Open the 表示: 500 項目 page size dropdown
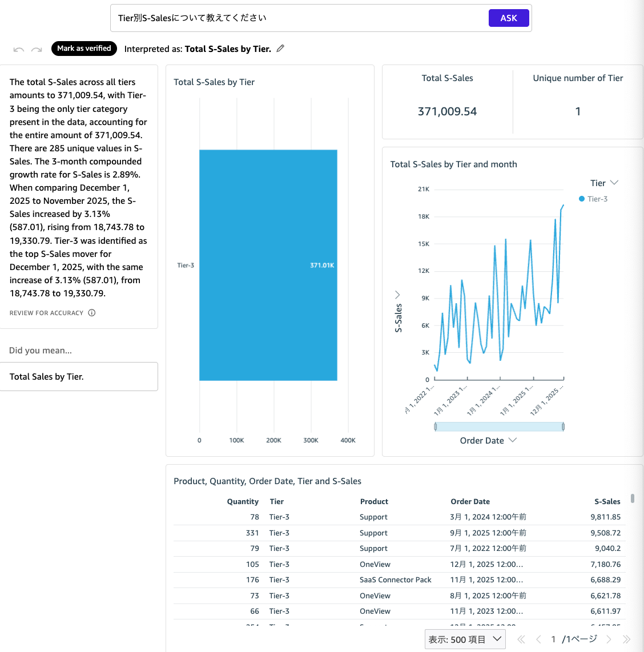The height and width of the screenshot is (652, 644). tap(465, 639)
